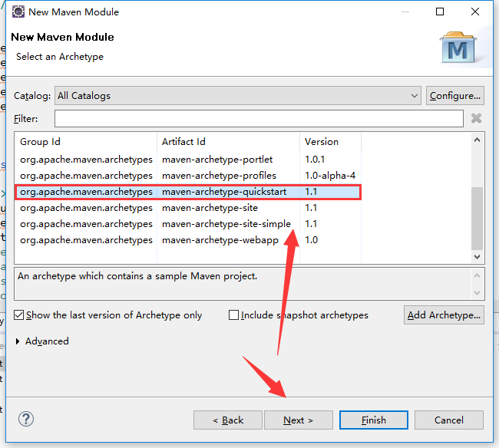Screen dimensions: 499x448
Task: Go to previous page with Back button
Action: (228, 420)
